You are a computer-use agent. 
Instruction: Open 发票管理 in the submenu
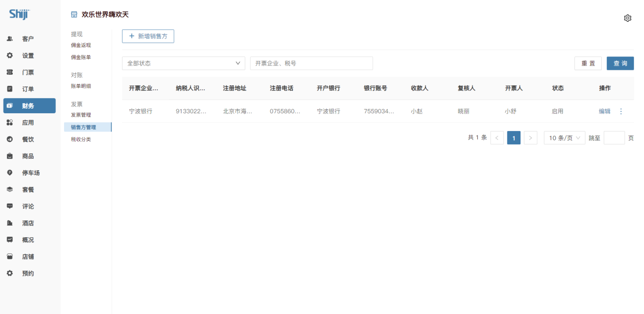coord(81,115)
